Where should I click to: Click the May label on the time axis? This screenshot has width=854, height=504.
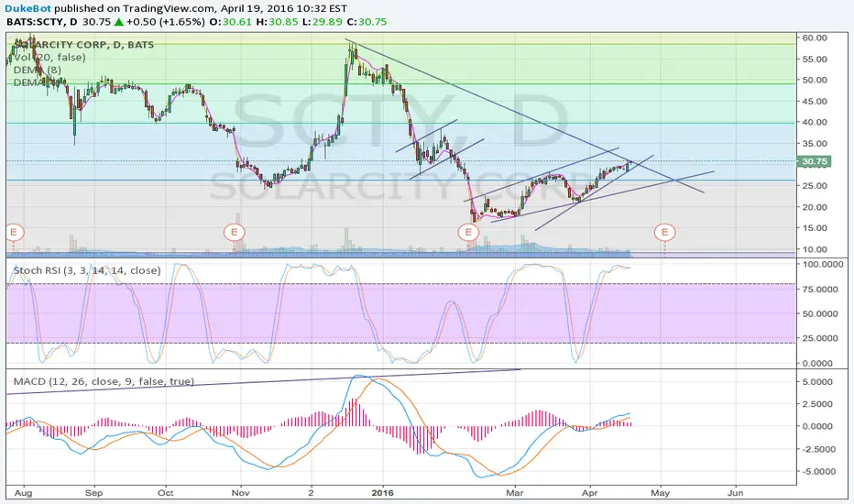coord(660,493)
